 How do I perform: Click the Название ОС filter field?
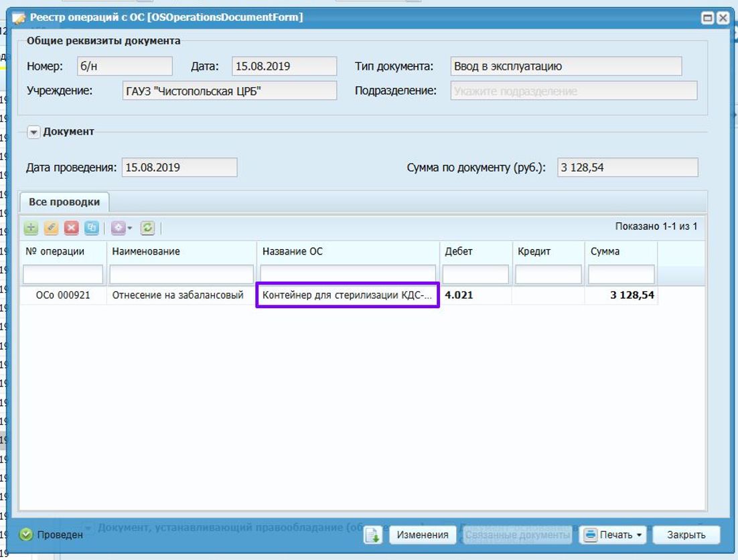tap(348, 275)
